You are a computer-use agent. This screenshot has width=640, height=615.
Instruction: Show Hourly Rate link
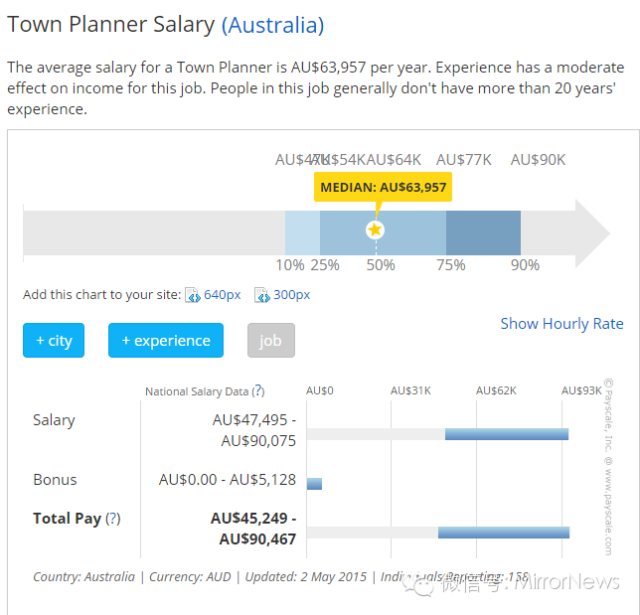tap(561, 323)
